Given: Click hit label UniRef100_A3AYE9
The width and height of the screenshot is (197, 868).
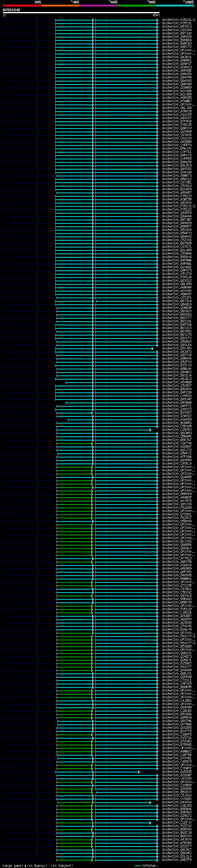Looking at the screenshot, I should tap(177, 419).
